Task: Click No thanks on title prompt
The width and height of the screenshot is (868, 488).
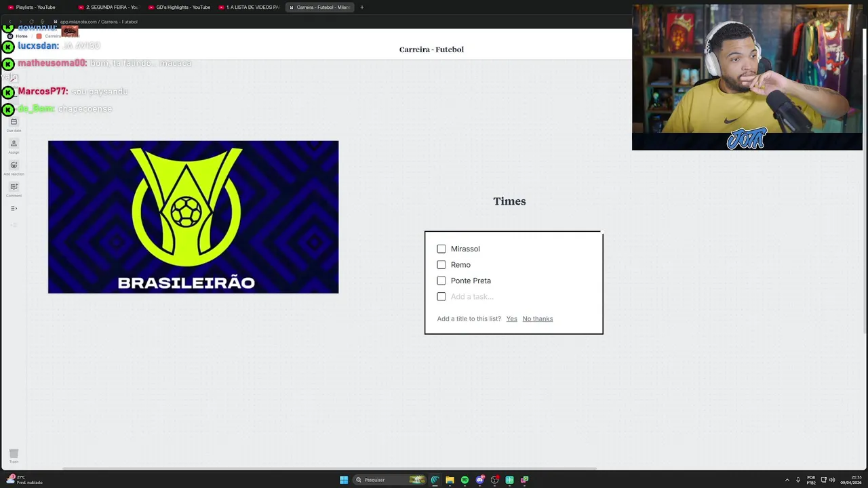Action: coord(538,319)
